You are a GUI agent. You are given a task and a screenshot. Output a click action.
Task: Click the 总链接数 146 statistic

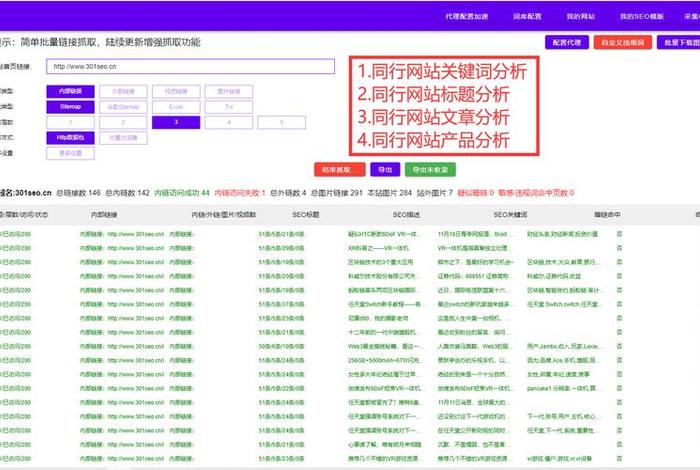tap(79, 193)
